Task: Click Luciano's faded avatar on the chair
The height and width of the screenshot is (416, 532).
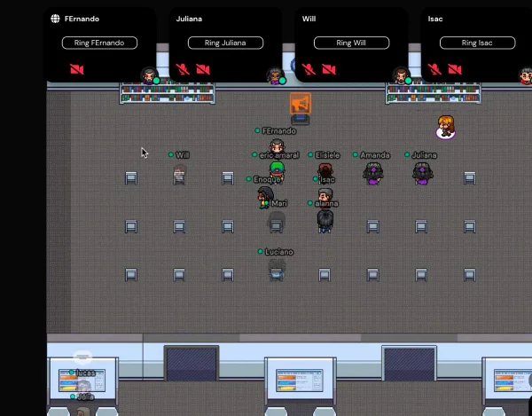Action: (x=277, y=269)
